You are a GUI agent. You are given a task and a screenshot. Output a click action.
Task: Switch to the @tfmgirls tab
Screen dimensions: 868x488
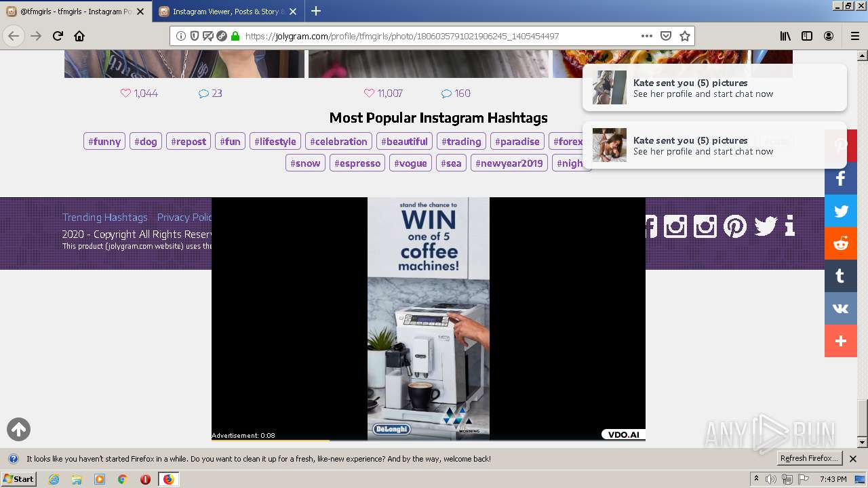[75, 12]
